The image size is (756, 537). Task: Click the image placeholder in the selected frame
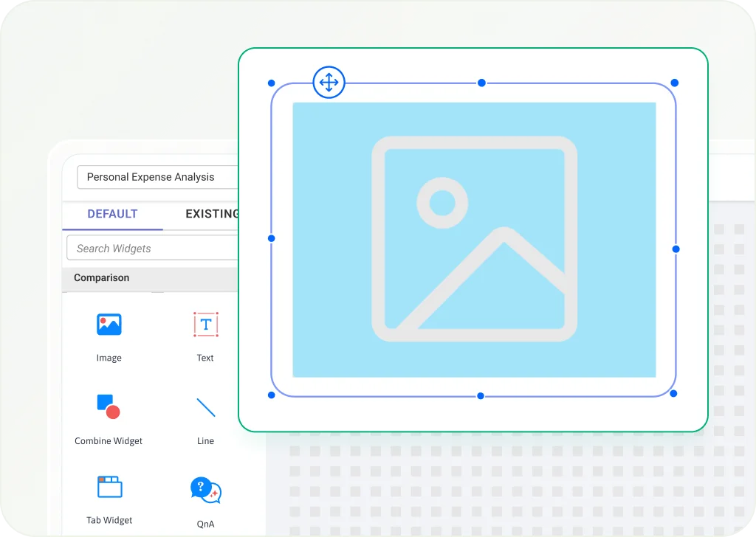(x=474, y=240)
